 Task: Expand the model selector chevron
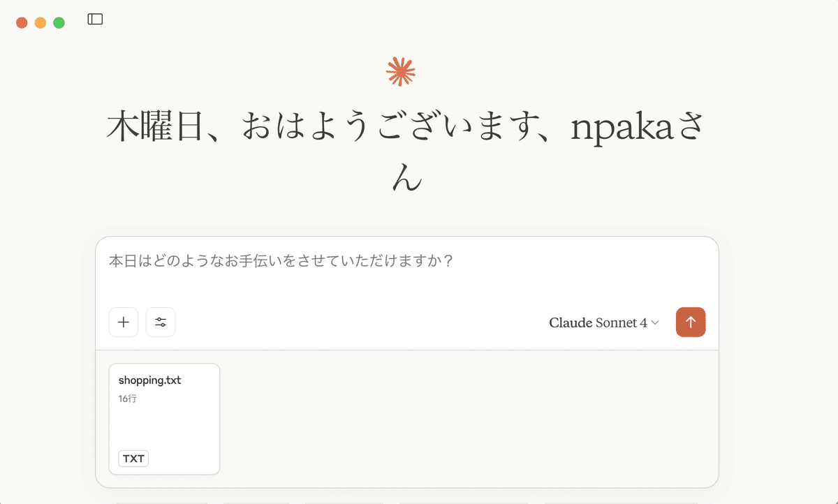tap(654, 323)
